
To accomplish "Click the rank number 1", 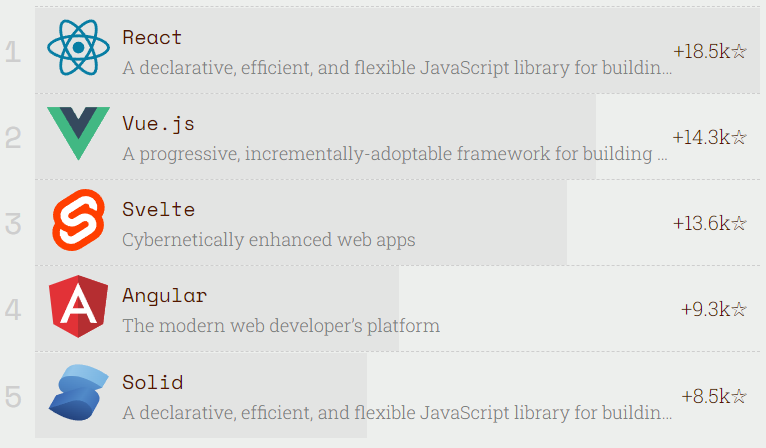I will pyautogui.click(x=13, y=52).
